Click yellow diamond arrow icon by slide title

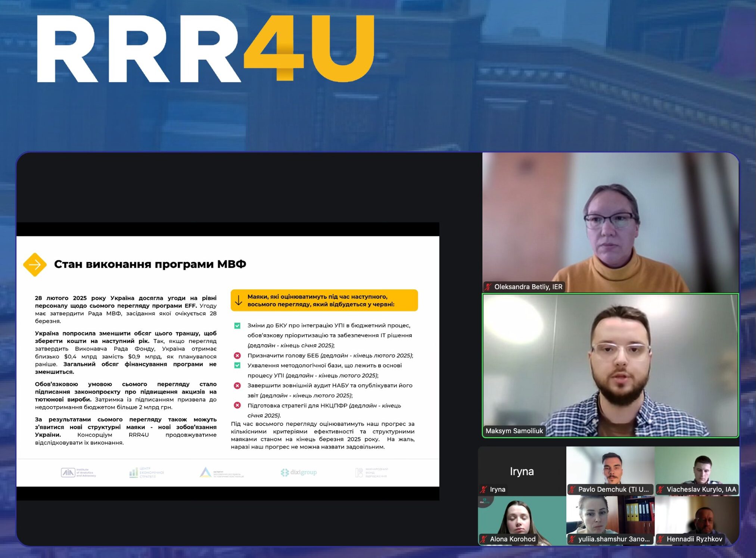coord(35,265)
